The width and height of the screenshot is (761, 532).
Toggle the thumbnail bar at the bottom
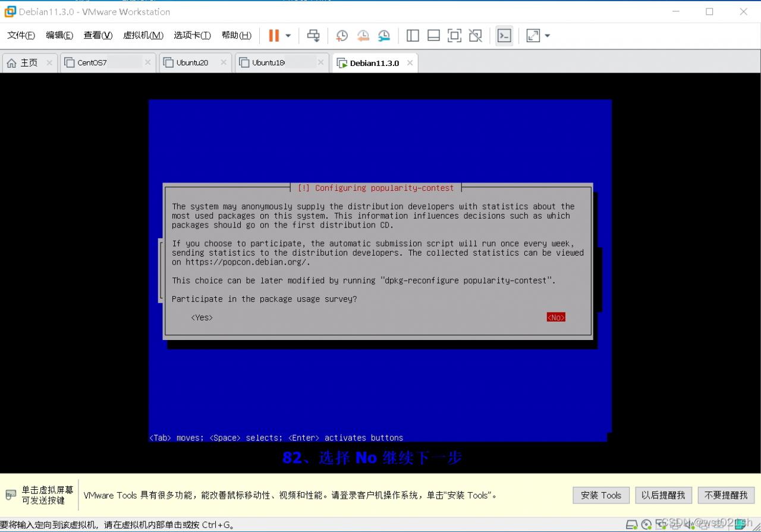(x=433, y=36)
